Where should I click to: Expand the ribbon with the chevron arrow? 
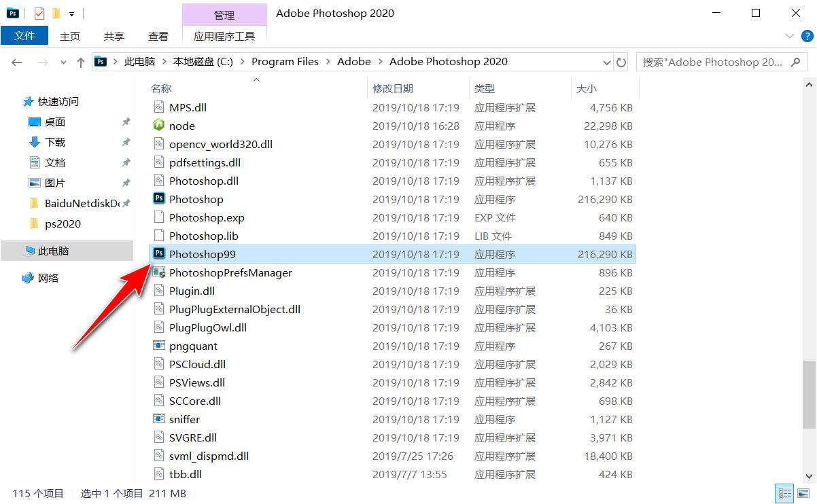(788, 37)
